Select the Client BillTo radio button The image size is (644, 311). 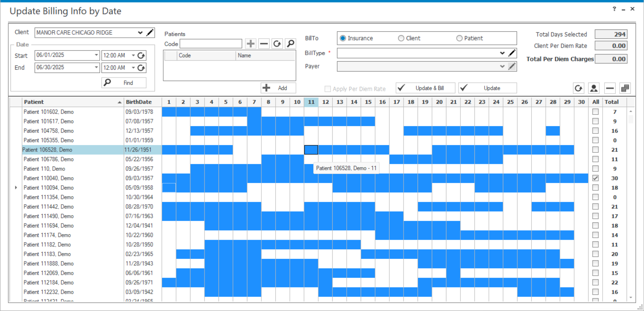pyautogui.click(x=401, y=38)
